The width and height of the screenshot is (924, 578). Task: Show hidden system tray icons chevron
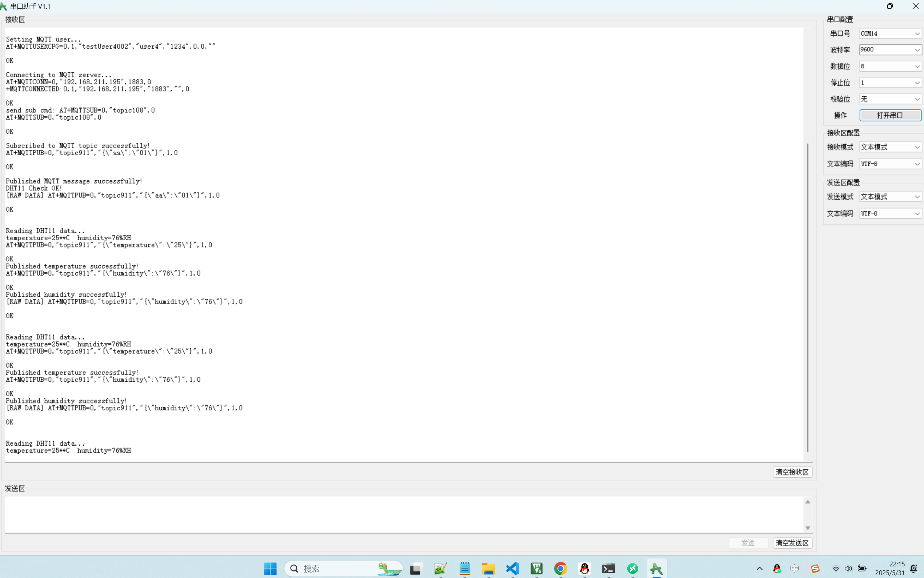point(760,569)
